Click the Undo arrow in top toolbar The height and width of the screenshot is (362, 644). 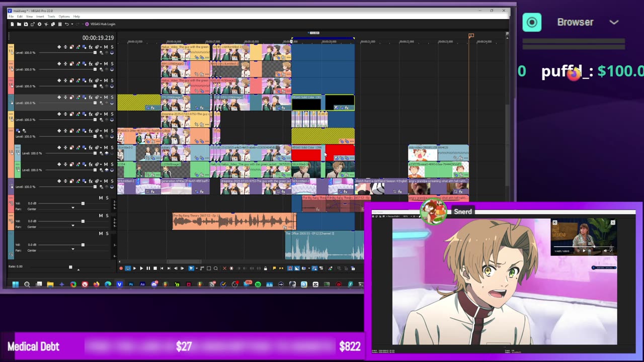pyautogui.click(x=67, y=24)
